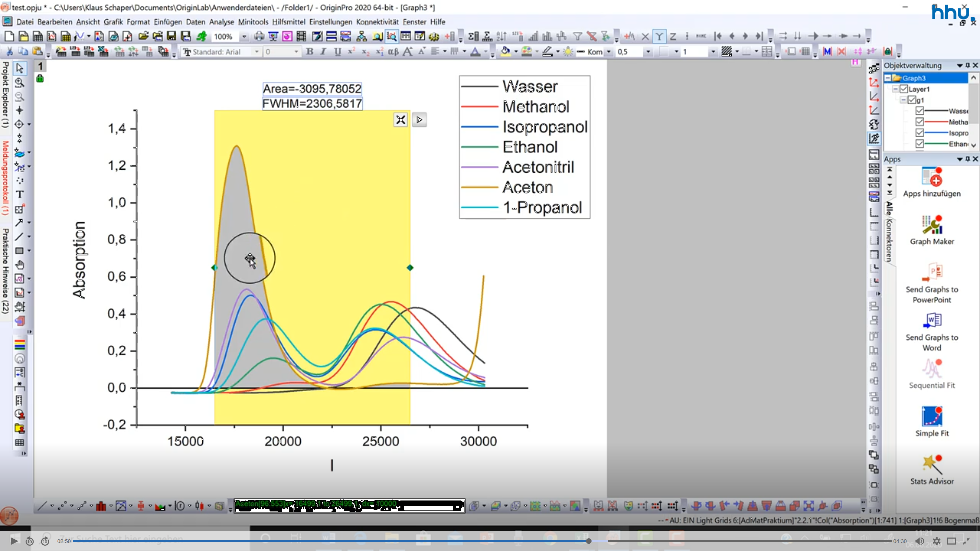Launch the Simple Fit app
Screen dimensions: 980x551
tap(932, 422)
